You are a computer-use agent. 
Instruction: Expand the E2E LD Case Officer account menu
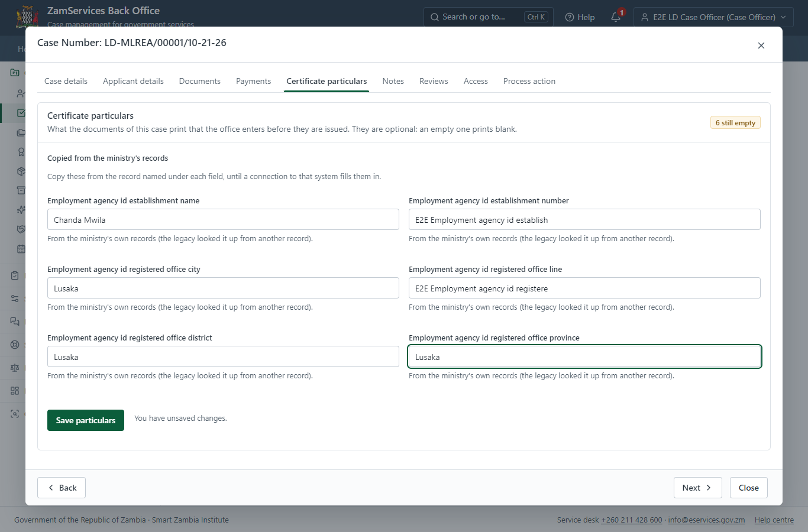pos(713,17)
